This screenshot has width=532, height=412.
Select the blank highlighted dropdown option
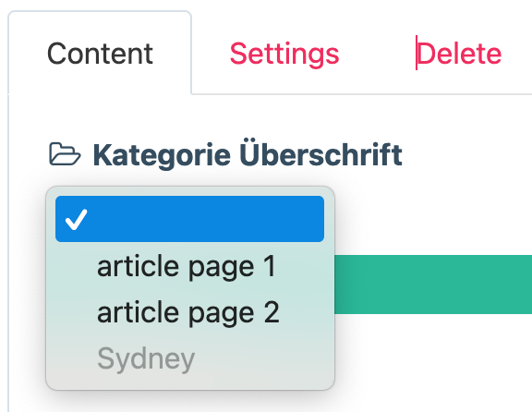click(x=189, y=219)
